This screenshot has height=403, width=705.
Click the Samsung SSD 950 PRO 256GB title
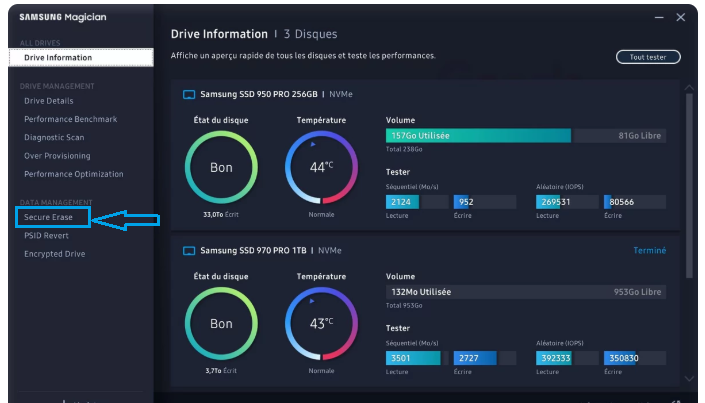pyautogui.click(x=259, y=94)
